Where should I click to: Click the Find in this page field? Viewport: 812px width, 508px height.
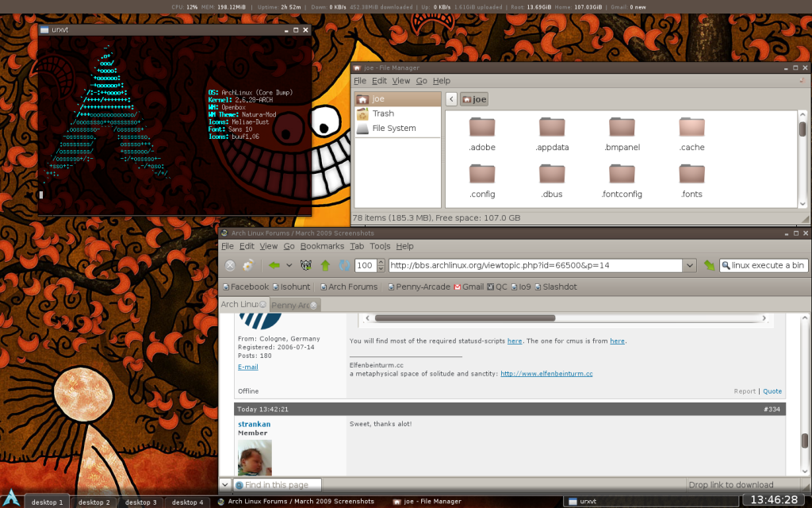point(282,484)
